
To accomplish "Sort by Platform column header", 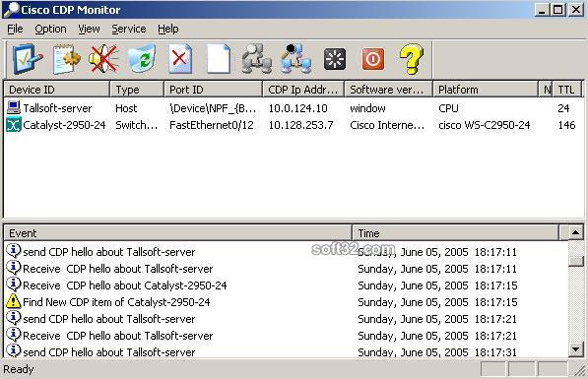I will [486, 90].
